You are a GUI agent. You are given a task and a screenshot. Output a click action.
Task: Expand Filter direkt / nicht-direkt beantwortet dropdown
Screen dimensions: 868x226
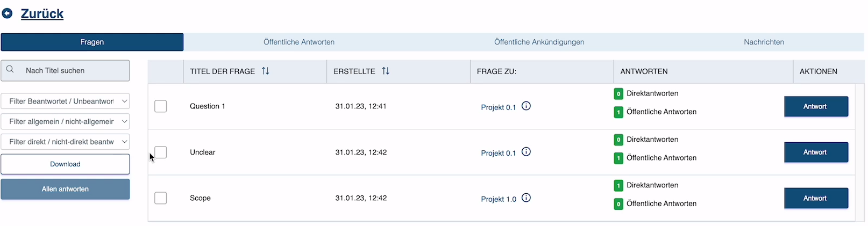[x=65, y=142]
